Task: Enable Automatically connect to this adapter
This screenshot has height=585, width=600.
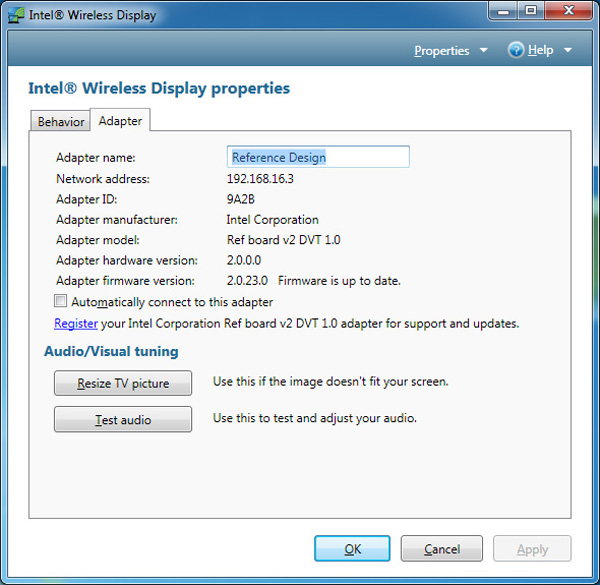Action: coord(60,301)
